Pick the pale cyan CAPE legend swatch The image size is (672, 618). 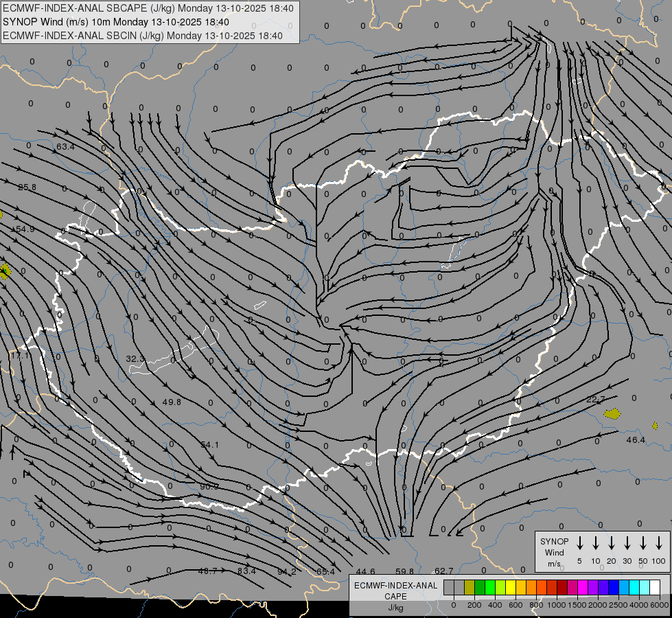click(x=645, y=587)
